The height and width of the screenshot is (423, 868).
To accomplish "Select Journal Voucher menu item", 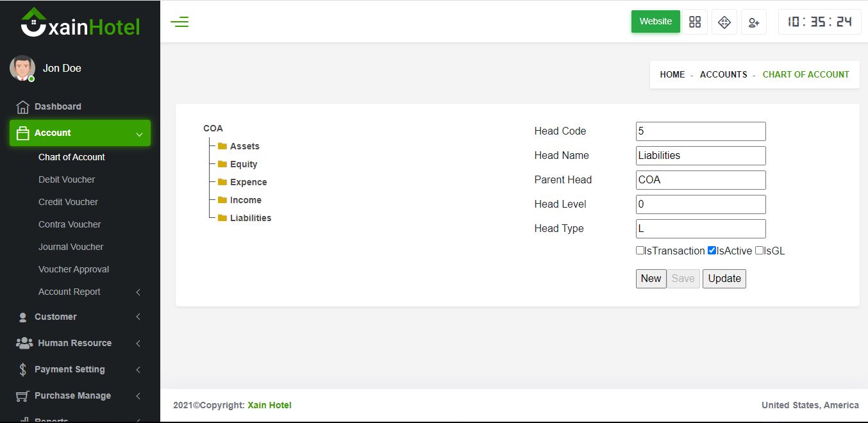I will point(71,247).
